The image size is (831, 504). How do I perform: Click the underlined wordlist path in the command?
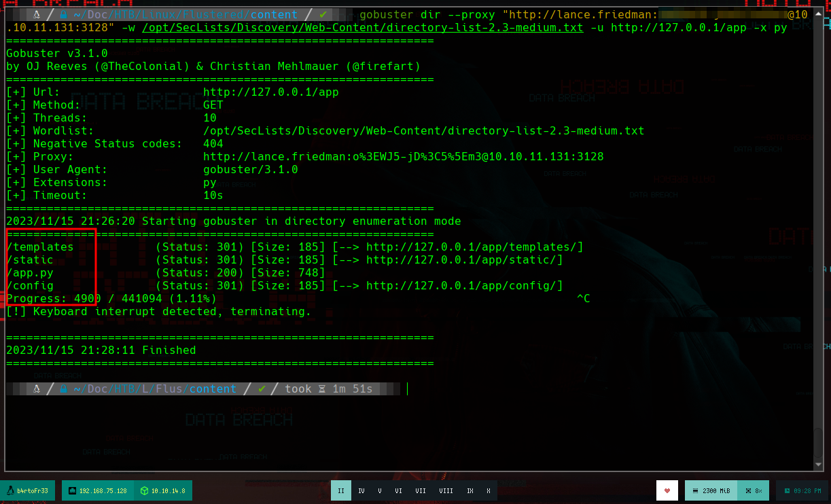tap(362, 28)
